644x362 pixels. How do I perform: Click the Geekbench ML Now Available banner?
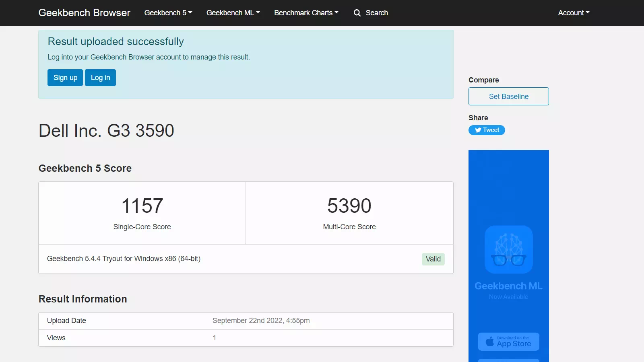pos(508,290)
